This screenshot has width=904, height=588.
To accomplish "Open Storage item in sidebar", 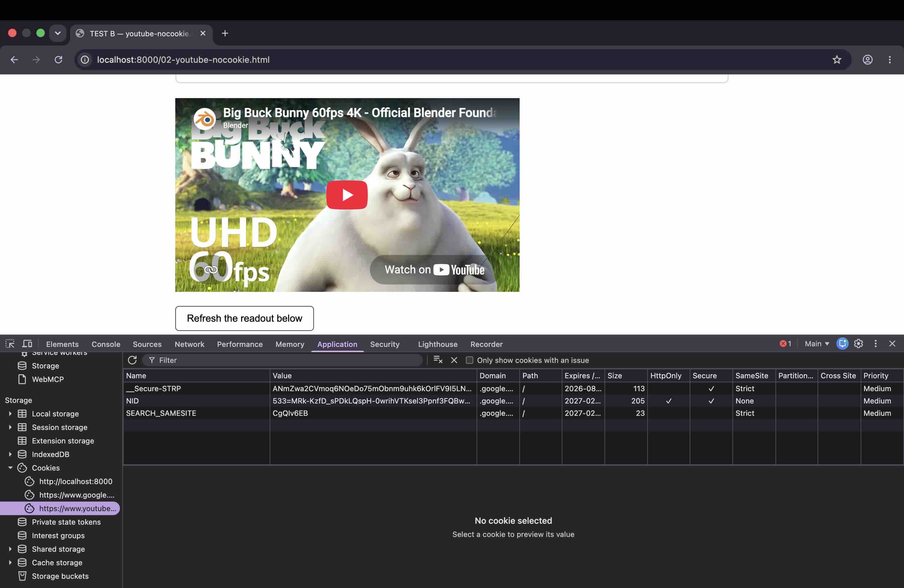I will (x=45, y=366).
